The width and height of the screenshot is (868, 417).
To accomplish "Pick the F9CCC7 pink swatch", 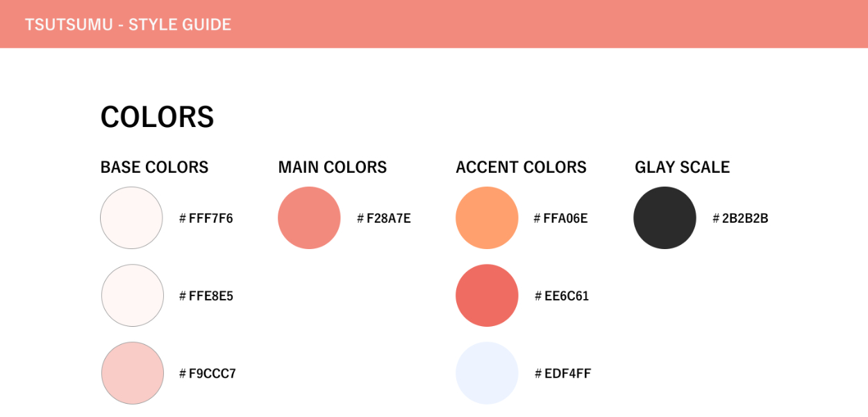I will click(x=132, y=373).
